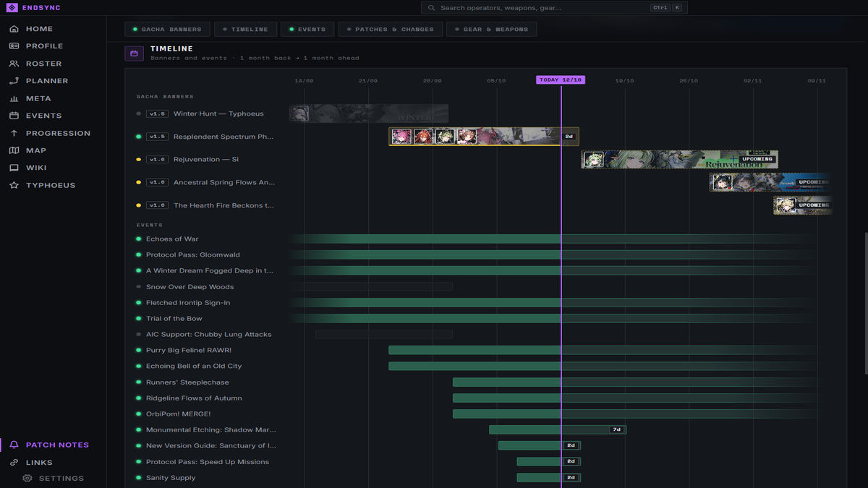
Task: Select Purry Big Feline! RAWR! event
Action: 189,351
